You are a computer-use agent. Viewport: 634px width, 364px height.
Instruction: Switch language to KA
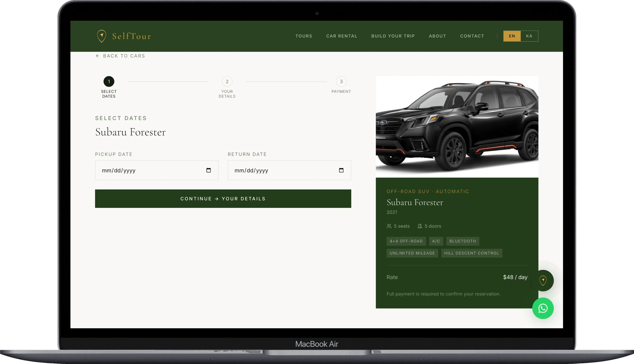tap(529, 36)
